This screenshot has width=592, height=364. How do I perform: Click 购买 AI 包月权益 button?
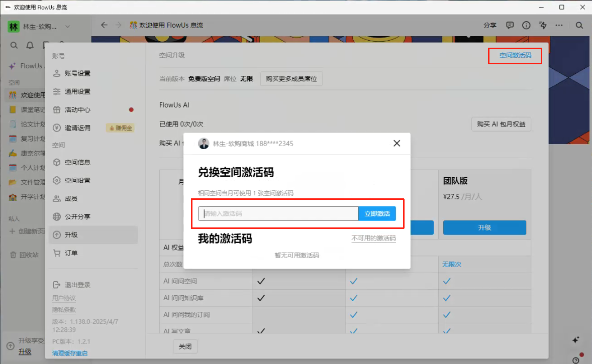[501, 124]
